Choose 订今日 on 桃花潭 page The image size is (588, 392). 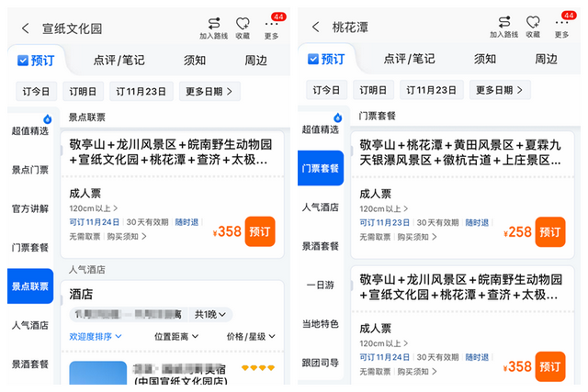[327, 90]
